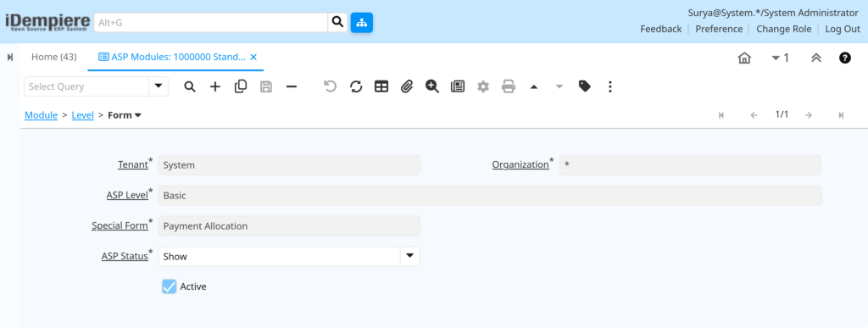868x328 pixels.
Task: Click the Find Record magnifier icon
Action: tap(190, 86)
